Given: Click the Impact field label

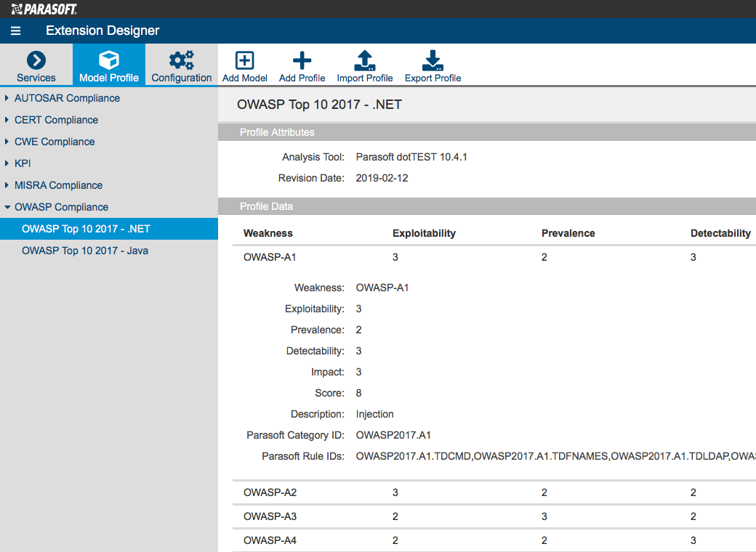Looking at the screenshot, I should pos(327,372).
